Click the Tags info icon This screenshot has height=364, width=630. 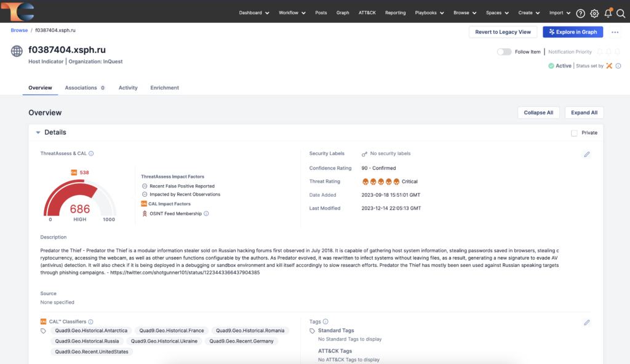[x=325, y=322]
